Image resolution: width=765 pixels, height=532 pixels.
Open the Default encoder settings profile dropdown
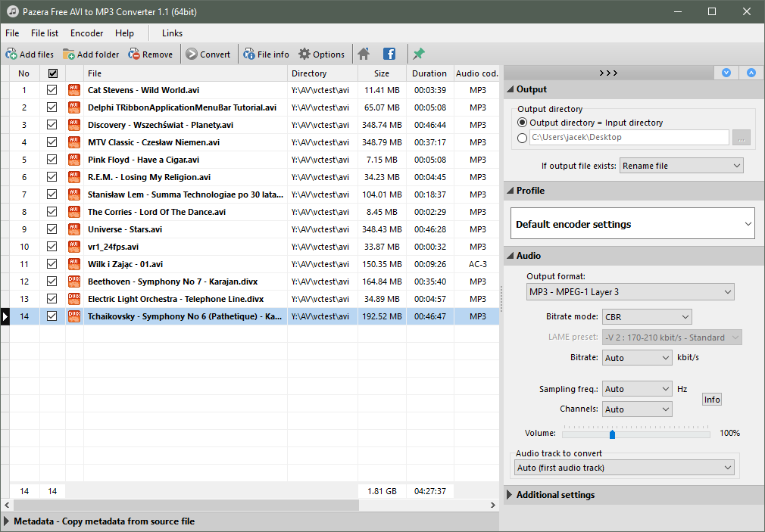point(632,224)
